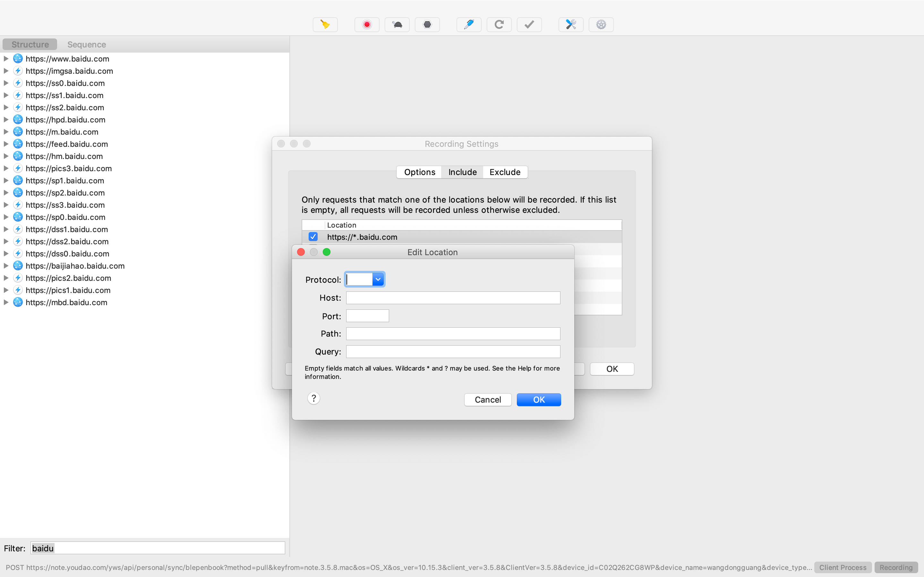Viewport: 924px width, 577px height.
Task: Click the Record button in toolbar
Action: (x=366, y=25)
